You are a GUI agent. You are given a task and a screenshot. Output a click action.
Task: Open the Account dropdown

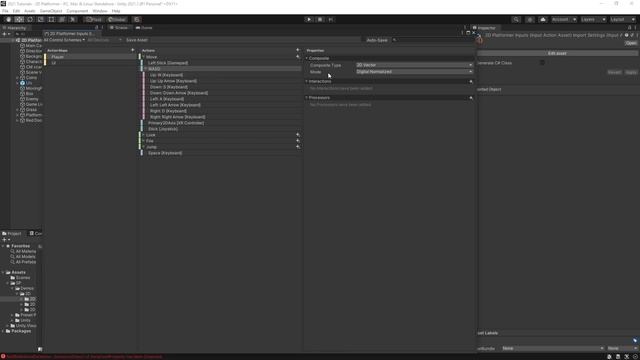tap(564, 20)
